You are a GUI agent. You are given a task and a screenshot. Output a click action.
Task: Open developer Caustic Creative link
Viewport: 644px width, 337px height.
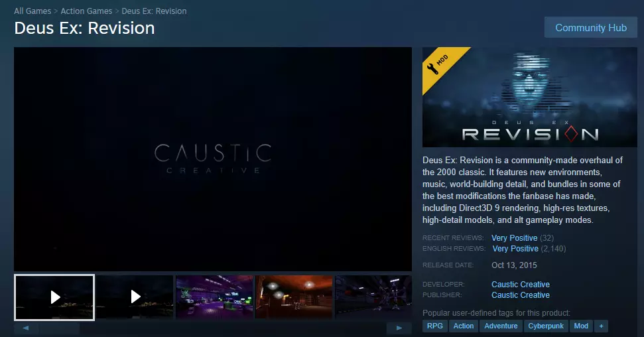521,285
